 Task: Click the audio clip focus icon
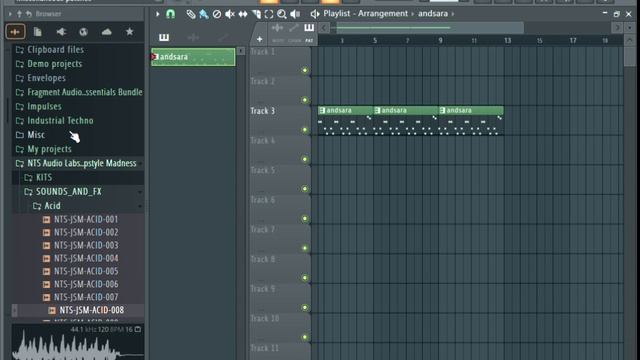pos(278,28)
